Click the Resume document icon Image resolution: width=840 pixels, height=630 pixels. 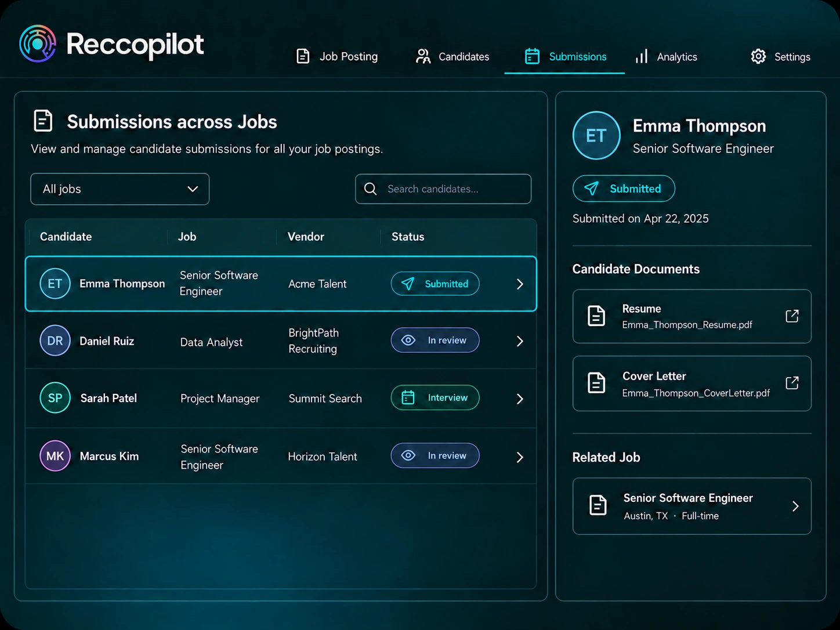[596, 316]
